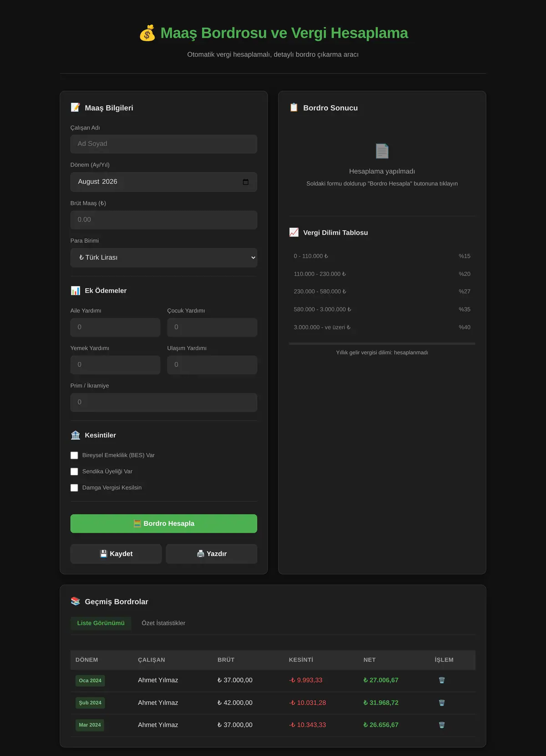
Task: Click the Şub 2024 period badge
Action: pos(90,703)
